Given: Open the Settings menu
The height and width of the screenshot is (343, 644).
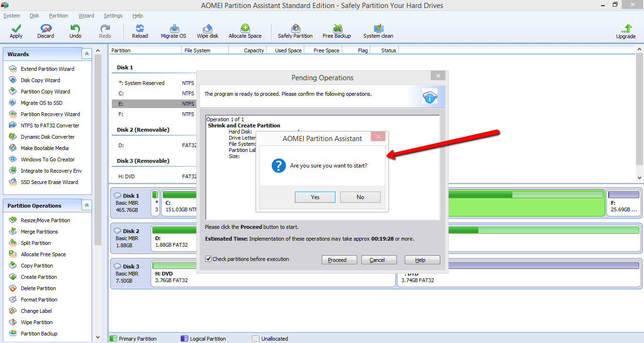Looking at the screenshot, I should [x=113, y=16].
